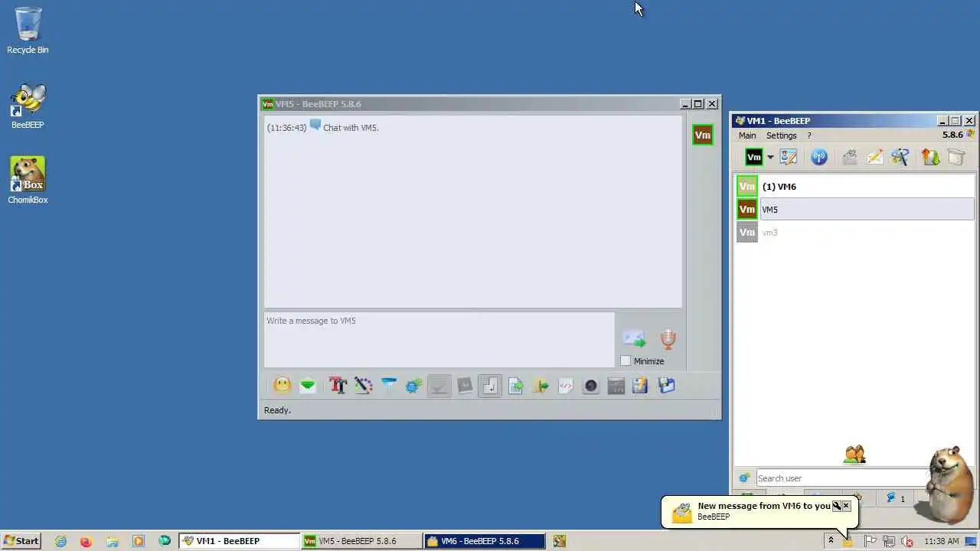980x551 pixels.
Task: Click the ChomikBox desktop shortcut
Action: point(28,181)
